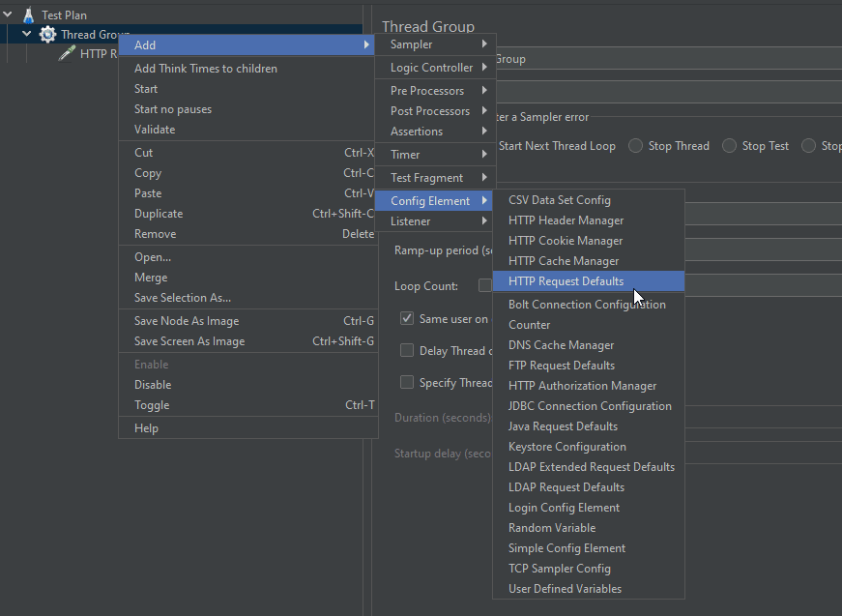Add User Defined Variables

pyautogui.click(x=589, y=589)
